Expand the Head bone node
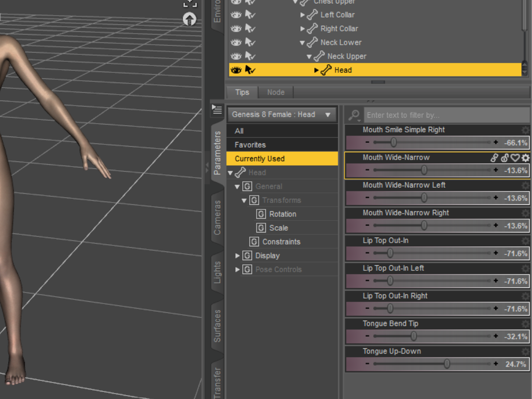 pos(316,70)
